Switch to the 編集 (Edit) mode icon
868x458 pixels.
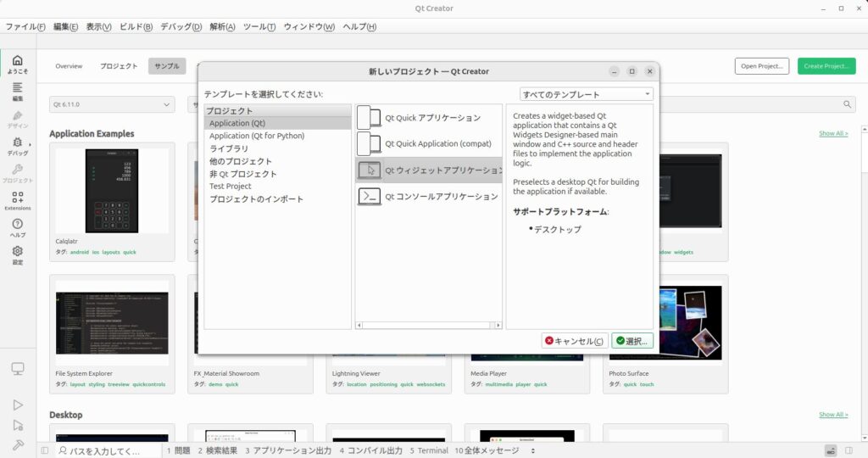[x=18, y=92]
